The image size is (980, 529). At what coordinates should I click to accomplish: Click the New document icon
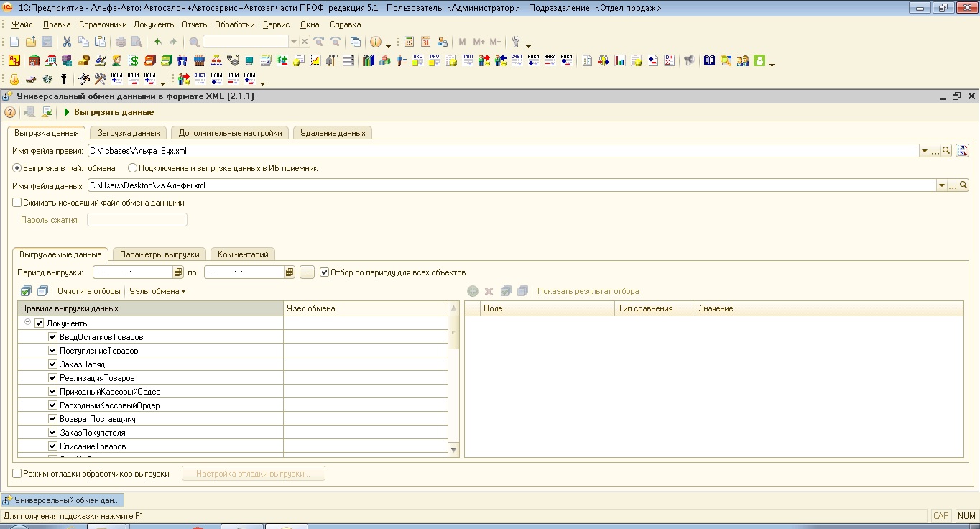14,42
